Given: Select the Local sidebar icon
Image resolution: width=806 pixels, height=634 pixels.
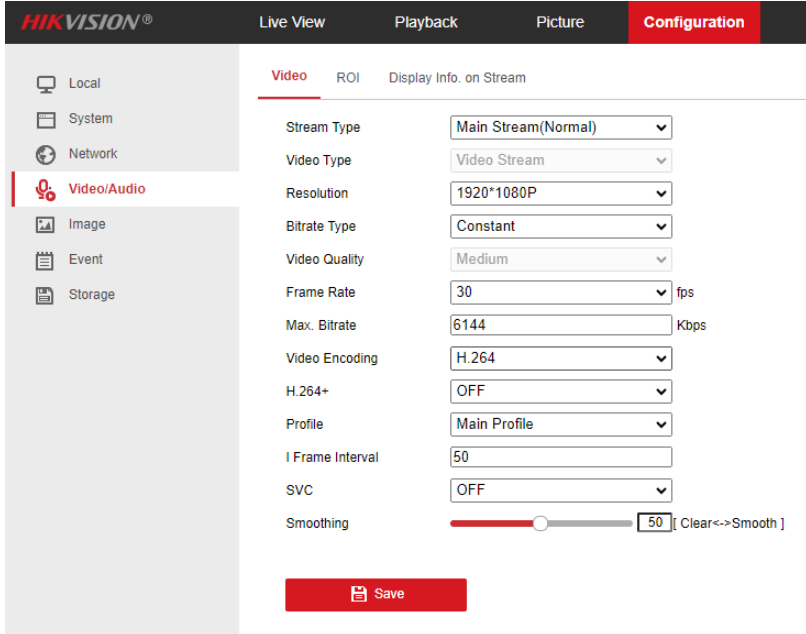Looking at the screenshot, I should click(x=45, y=83).
